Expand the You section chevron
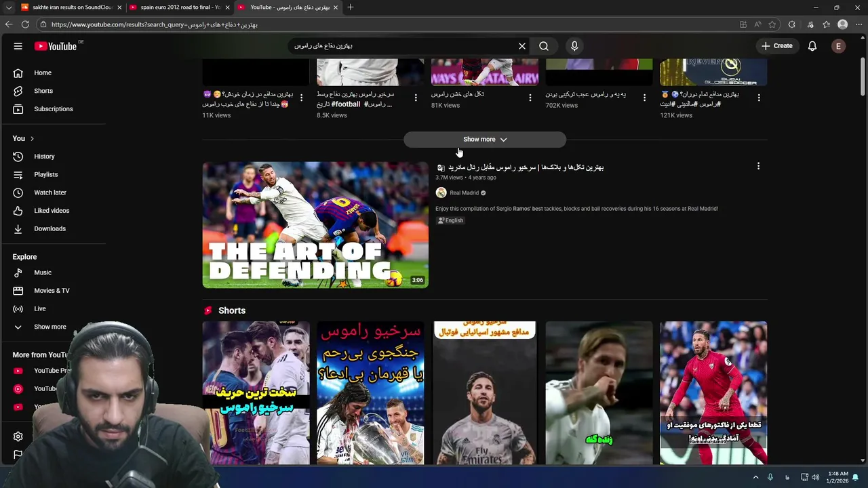This screenshot has width=868, height=488. tap(32, 139)
